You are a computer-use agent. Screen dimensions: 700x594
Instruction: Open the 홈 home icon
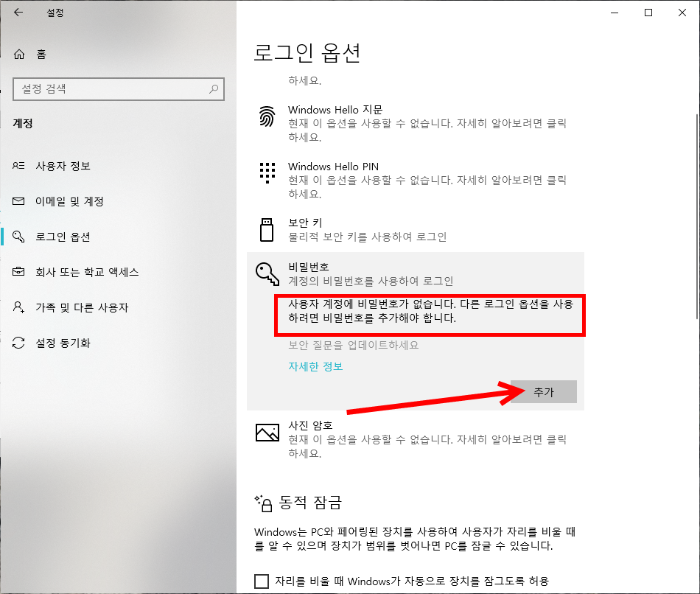(x=19, y=55)
